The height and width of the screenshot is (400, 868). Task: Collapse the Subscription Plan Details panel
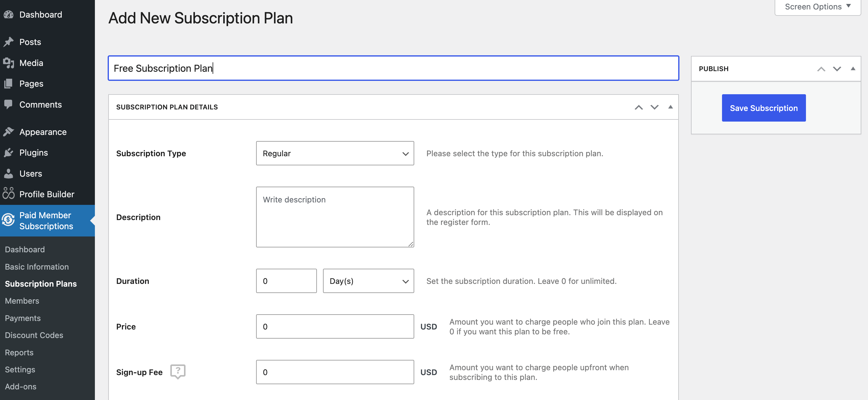tap(670, 107)
